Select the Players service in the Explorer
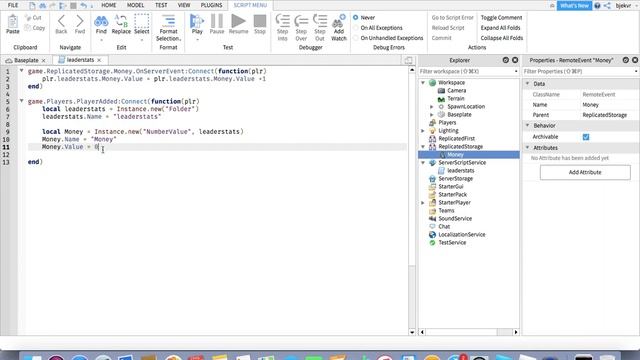This screenshot has height=360, width=640. (447, 122)
